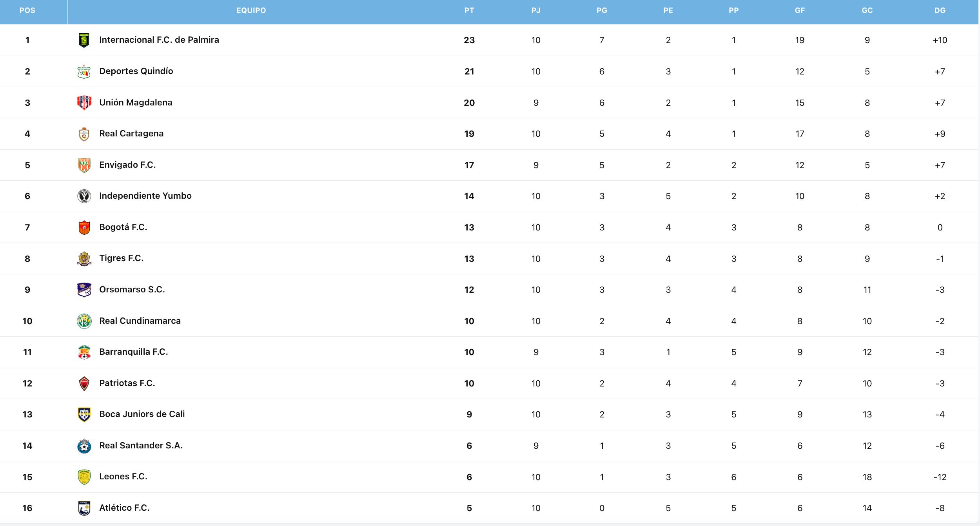Screen dimensions: 980x526
Task: Select Patriotas F.C. team name
Action: (x=127, y=383)
